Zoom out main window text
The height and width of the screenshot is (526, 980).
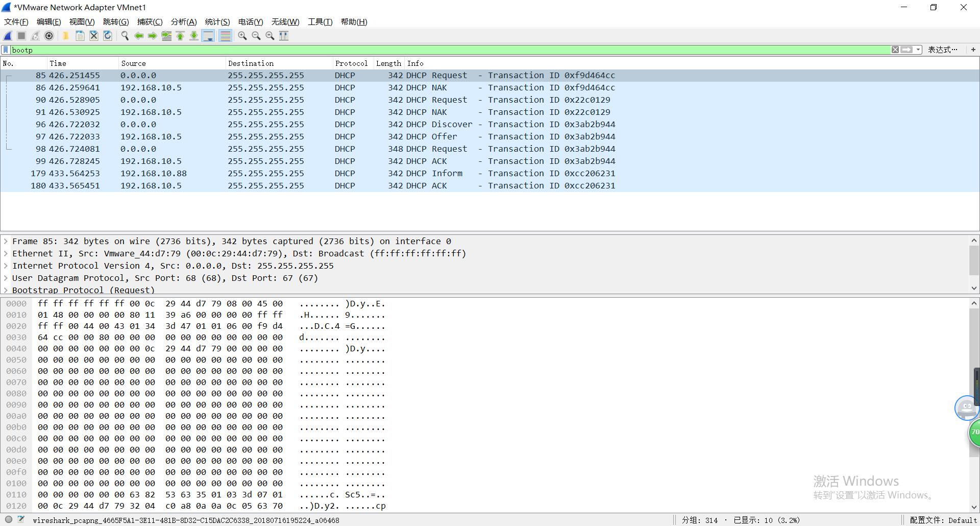[256, 36]
